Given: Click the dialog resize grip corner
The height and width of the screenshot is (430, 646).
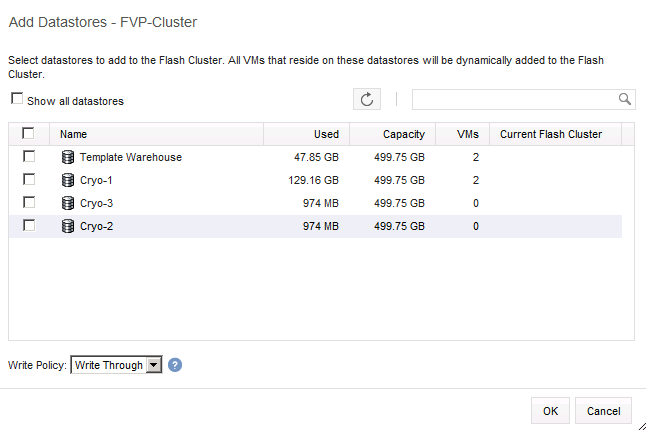Looking at the screenshot, I should pos(641,426).
